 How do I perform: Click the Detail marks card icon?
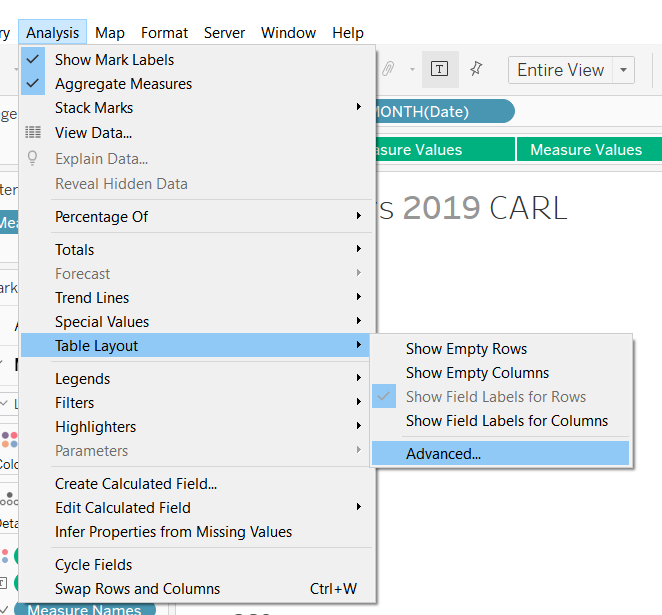(9, 500)
